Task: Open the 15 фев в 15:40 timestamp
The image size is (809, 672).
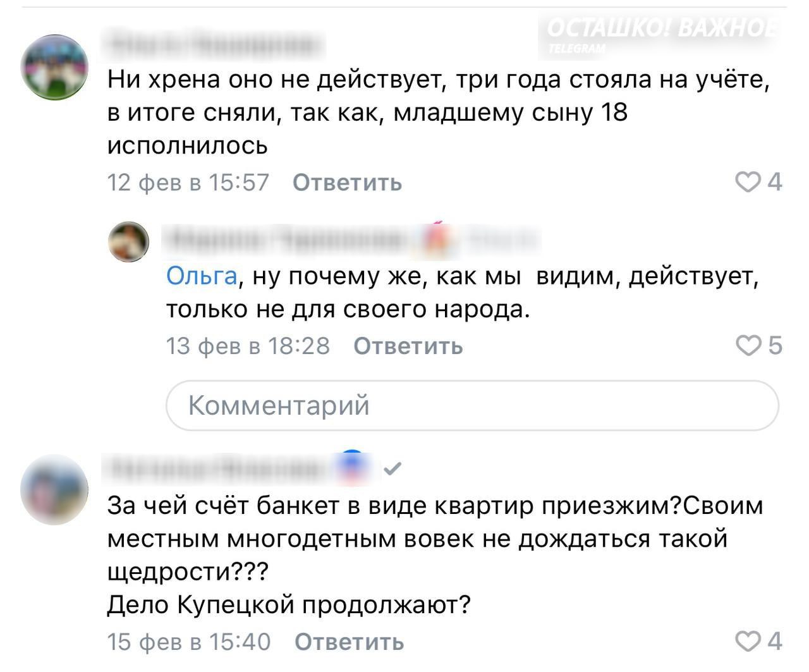Action: click(x=188, y=642)
